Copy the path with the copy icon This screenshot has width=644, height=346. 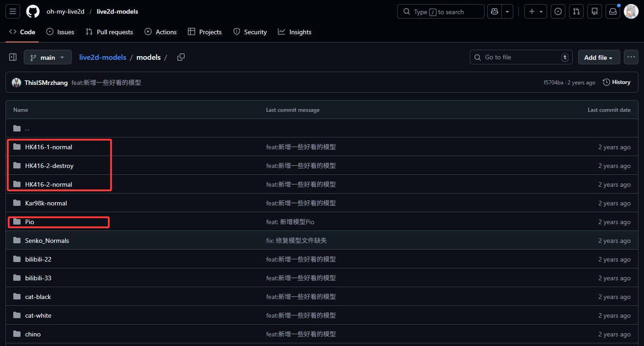tap(181, 57)
